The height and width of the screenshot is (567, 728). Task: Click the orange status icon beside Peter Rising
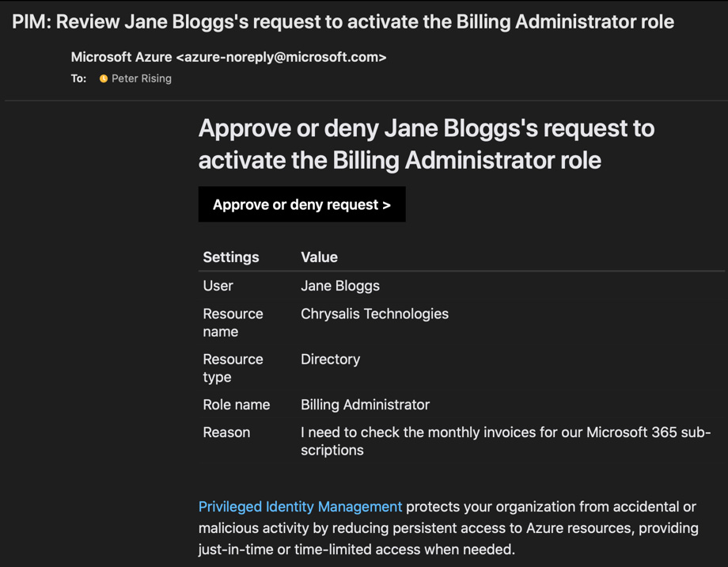pos(104,78)
